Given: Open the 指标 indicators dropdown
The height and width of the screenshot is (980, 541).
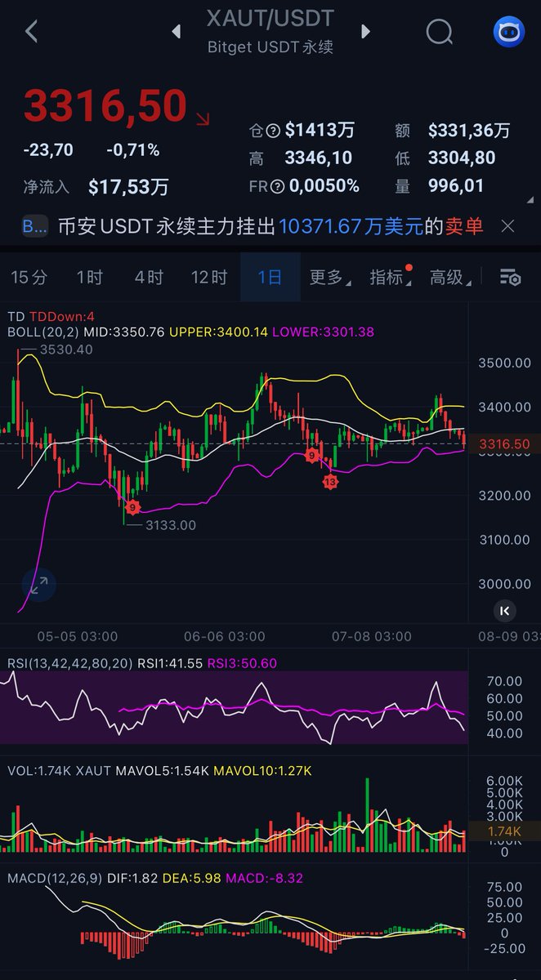Looking at the screenshot, I should pos(390,278).
